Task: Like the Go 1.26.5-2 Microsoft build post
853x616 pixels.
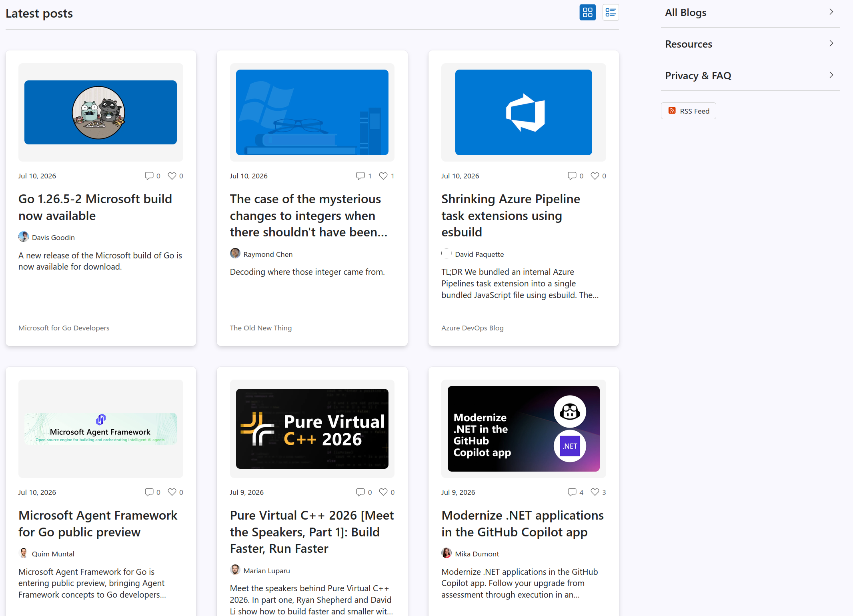Action: (172, 176)
